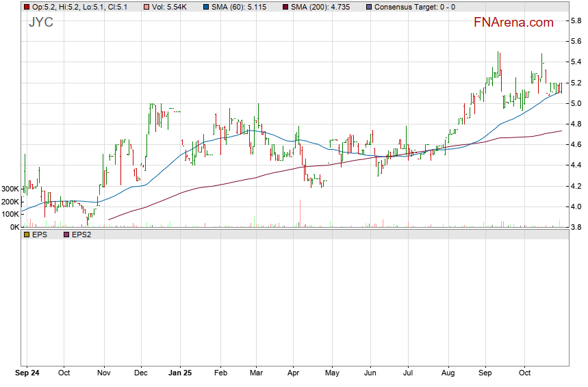Click the EPS2 legend label text

pyautogui.click(x=81, y=235)
